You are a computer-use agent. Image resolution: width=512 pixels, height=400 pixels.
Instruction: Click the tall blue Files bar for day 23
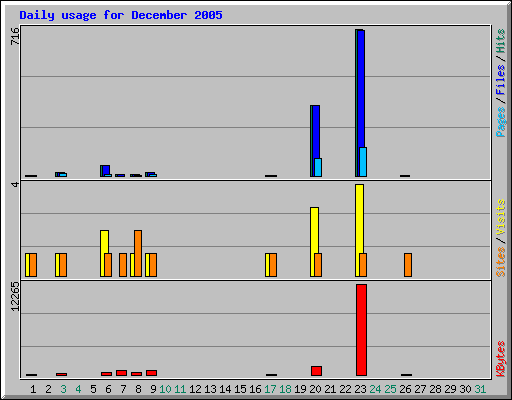pos(361,88)
